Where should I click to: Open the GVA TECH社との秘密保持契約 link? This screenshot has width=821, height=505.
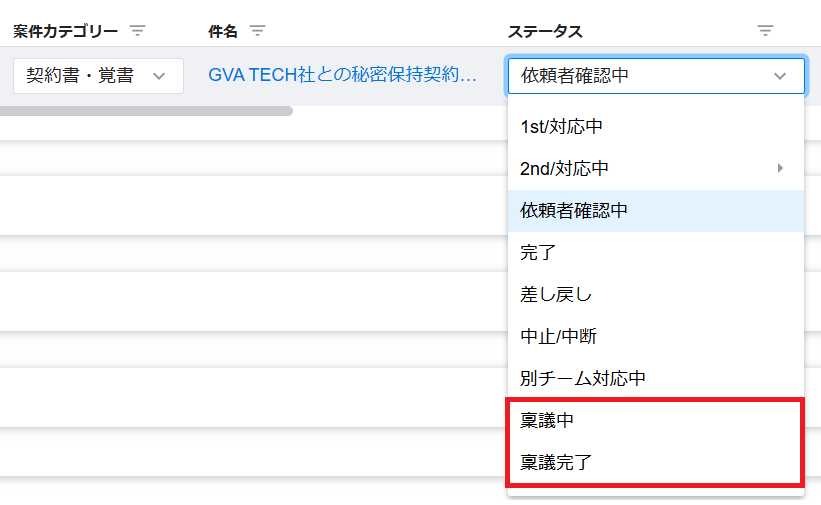pos(342,76)
